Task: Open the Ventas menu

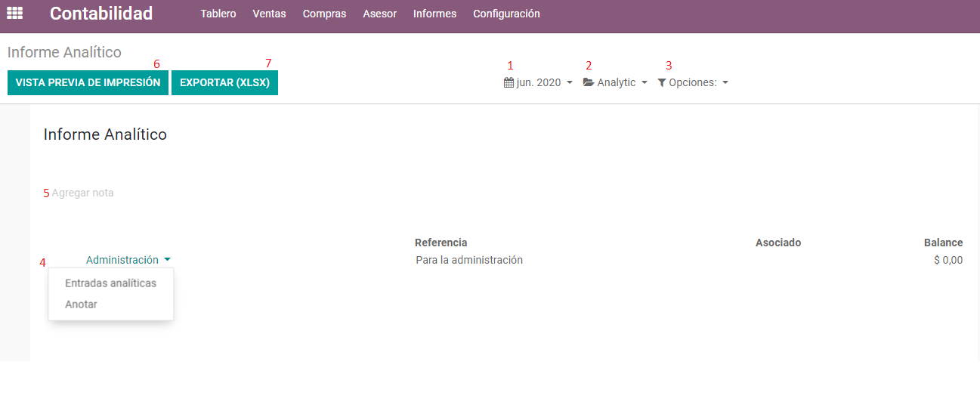Action: pyautogui.click(x=269, y=14)
